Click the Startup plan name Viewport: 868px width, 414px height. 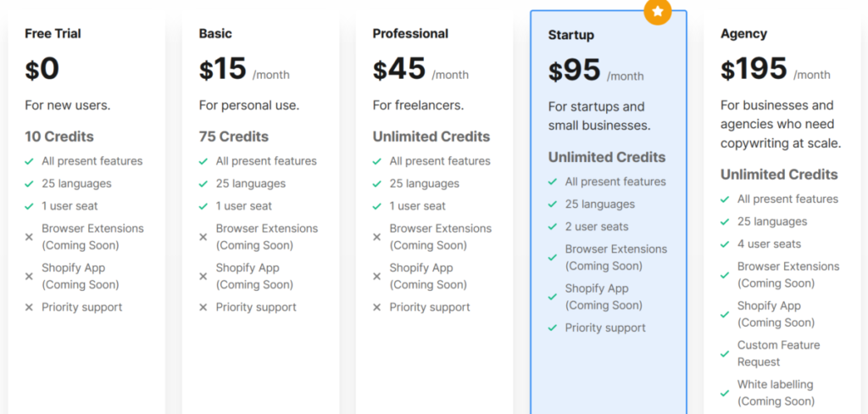pyautogui.click(x=571, y=36)
